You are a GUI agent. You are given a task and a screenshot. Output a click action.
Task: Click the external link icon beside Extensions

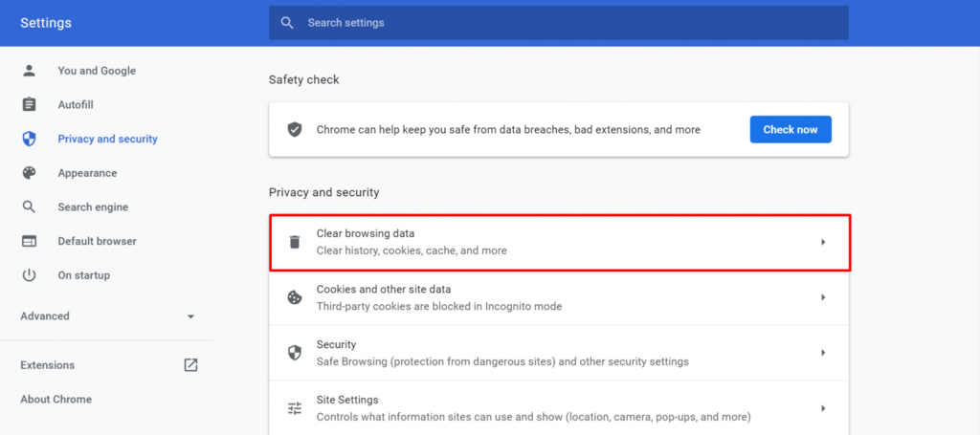pyautogui.click(x=190, y=365)
